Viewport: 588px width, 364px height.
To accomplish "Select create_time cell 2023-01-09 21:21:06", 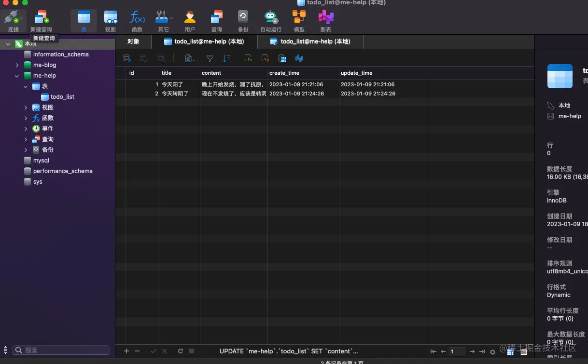I will click(x=303, y=84).
